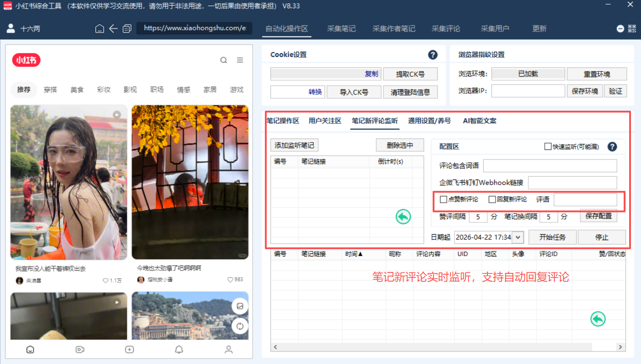Open the video tab icon in bottom bar
641x364 pixels.
point(80,349)
